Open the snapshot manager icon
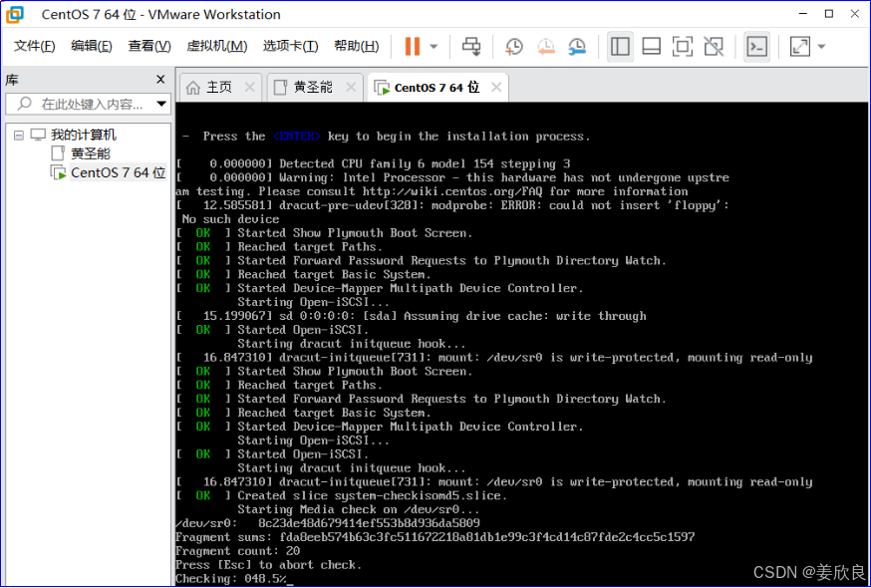871x588 pixels. (x=577, y=46)
